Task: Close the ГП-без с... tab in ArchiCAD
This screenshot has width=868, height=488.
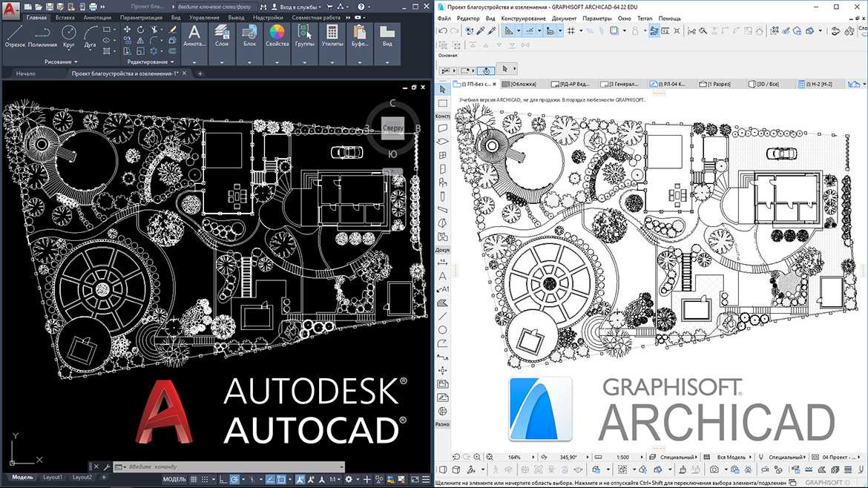Action: 494,84
